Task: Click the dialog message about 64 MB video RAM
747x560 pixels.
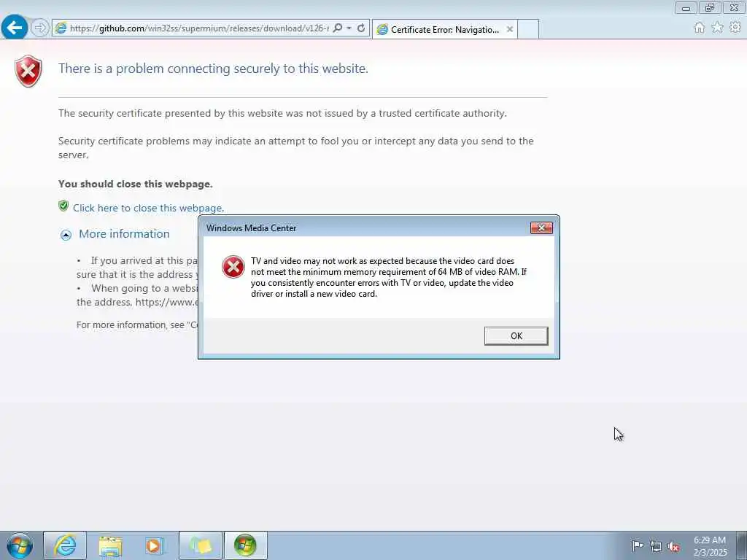Action: pyautogui.click(x=388, y=277)
